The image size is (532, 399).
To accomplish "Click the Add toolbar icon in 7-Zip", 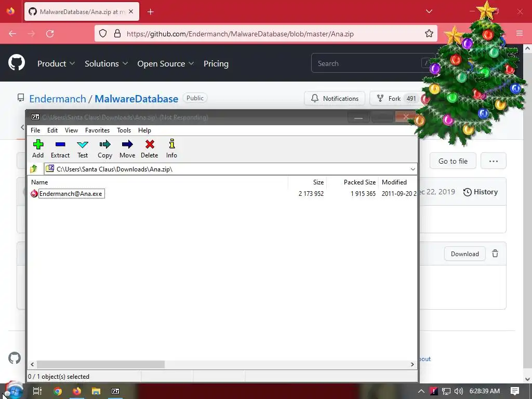I will point(38,149).
